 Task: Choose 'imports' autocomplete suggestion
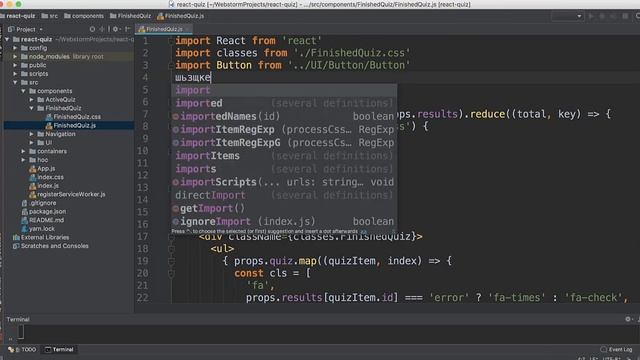pyautogui.click(x=284, y=169)
